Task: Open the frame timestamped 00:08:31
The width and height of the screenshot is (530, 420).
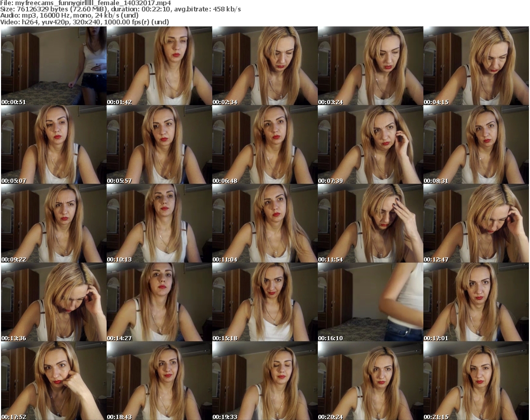Action: pos(476,144)
